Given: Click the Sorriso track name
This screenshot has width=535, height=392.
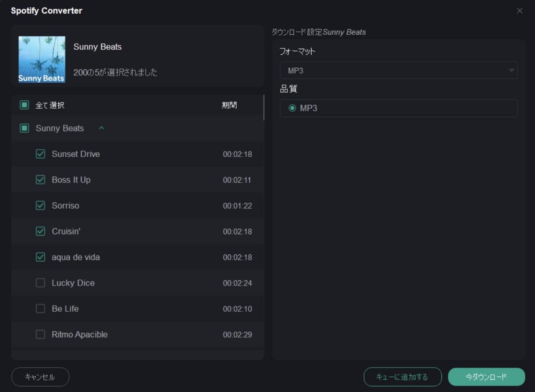Looking at the screenshot, I should click(x=66, y=205).
